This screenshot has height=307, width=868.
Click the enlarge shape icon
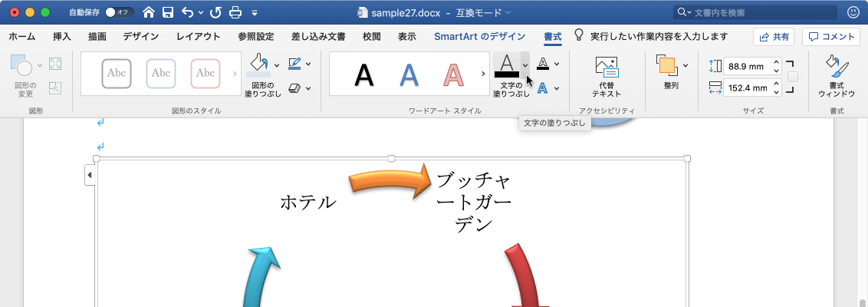tap(55, 64)
